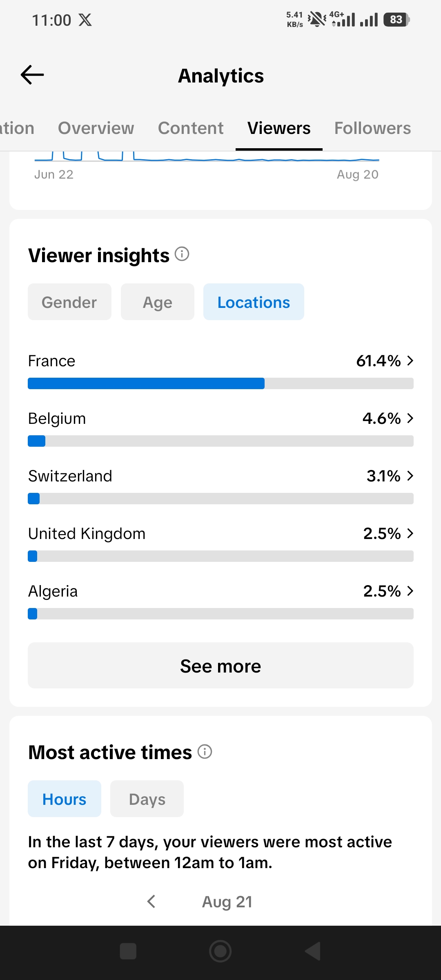Switch active times to Days
The height and width of the screenshot is (980, 441).
click(147, 799)
